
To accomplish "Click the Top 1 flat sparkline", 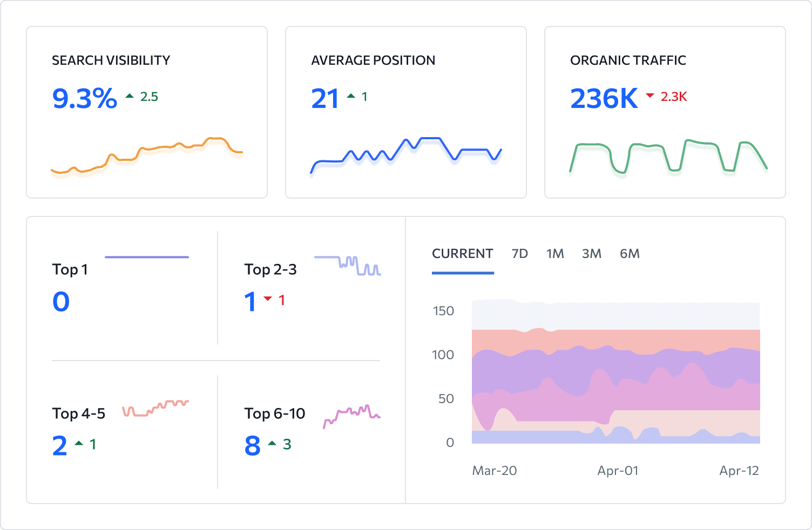I will [x=146, y=257].
